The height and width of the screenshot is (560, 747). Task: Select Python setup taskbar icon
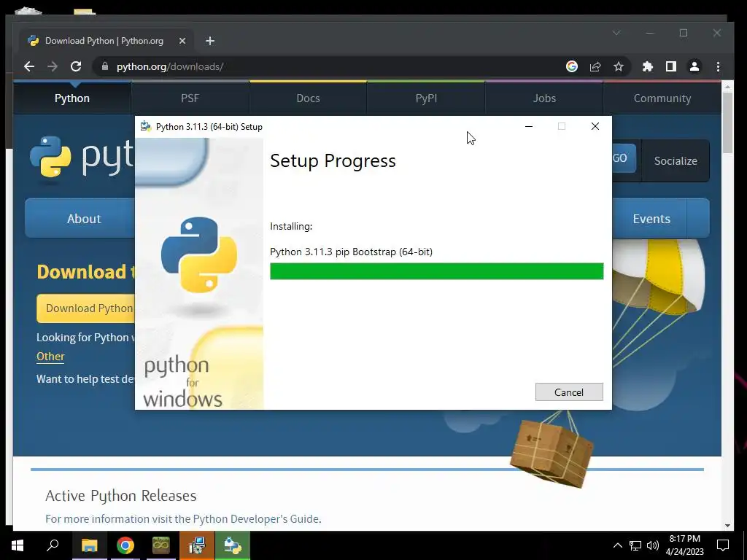[x=233, y=545]
